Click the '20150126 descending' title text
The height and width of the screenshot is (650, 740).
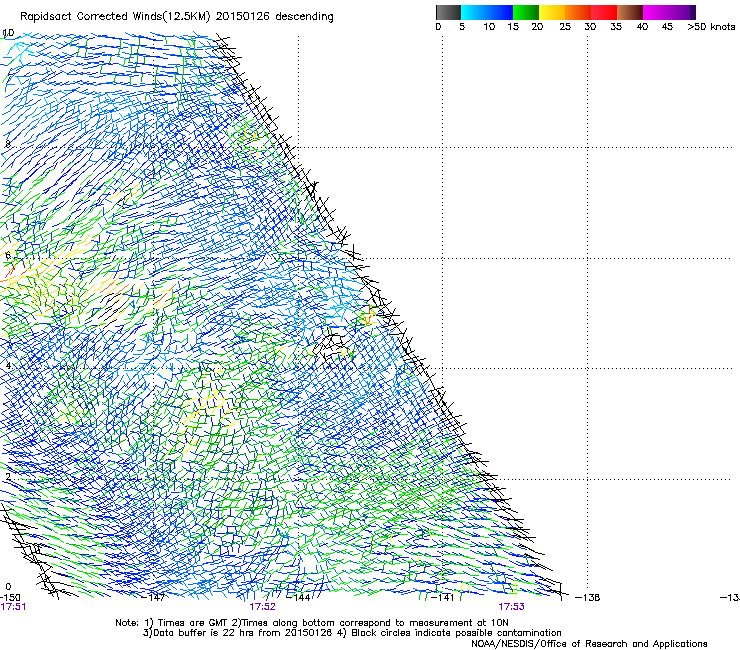[x=275, y=17]
